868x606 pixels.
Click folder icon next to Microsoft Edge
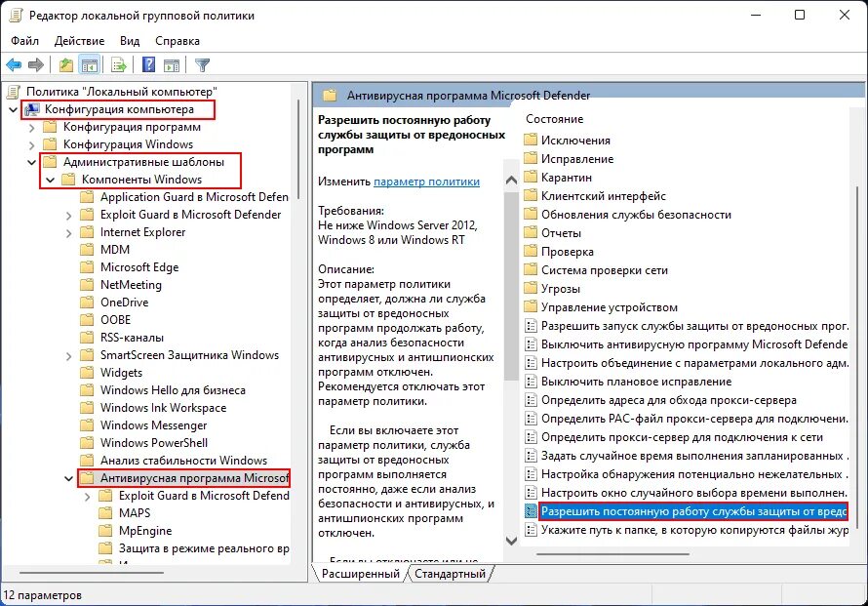point(87,267)
